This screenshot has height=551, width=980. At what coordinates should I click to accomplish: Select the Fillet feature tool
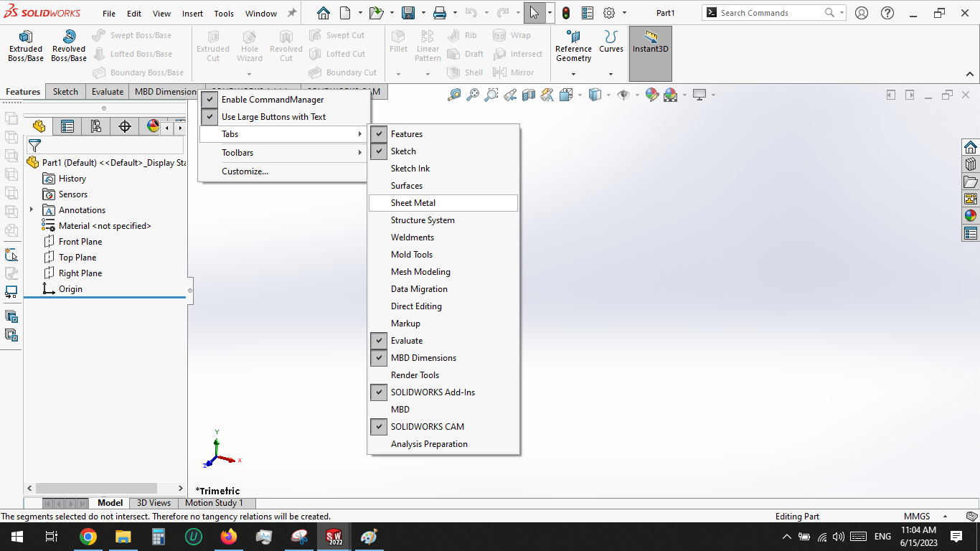(x=399, y=44)
